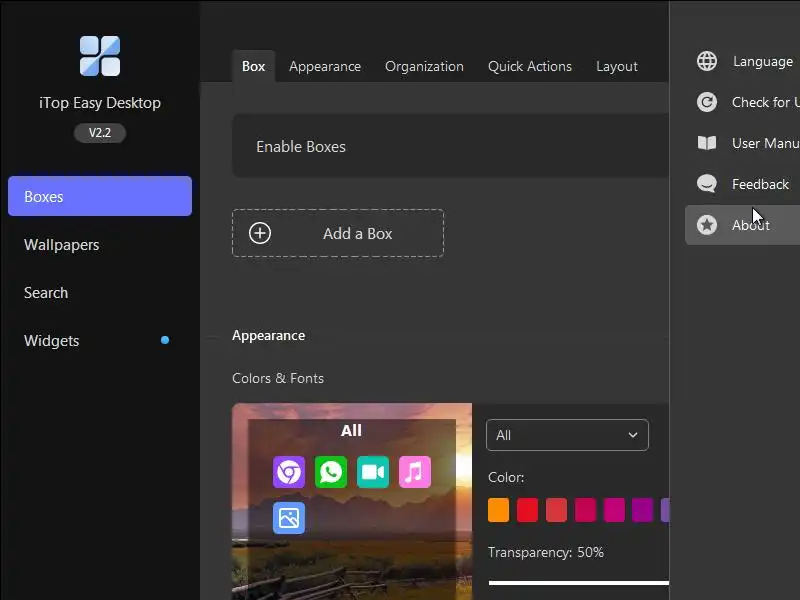Open the Widgets section
Screen dimensions: 800x600
click(52, 341)
